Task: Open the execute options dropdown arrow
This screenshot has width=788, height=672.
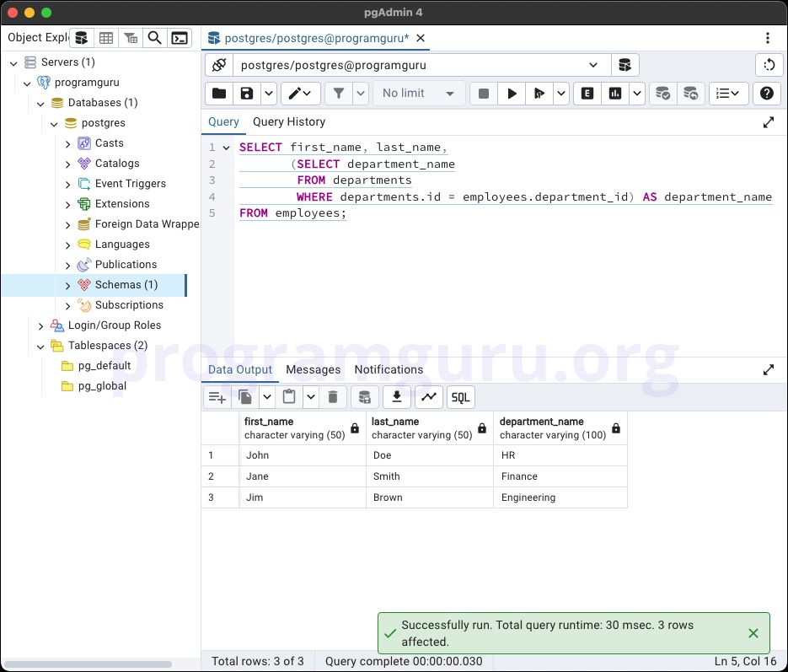Action: 560,93
